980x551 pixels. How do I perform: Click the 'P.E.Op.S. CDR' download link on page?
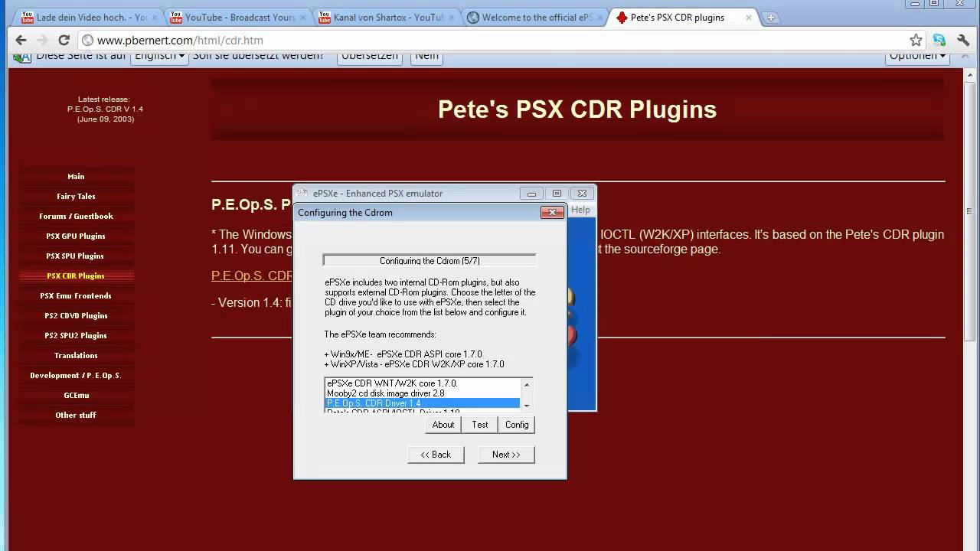[252, 275]
